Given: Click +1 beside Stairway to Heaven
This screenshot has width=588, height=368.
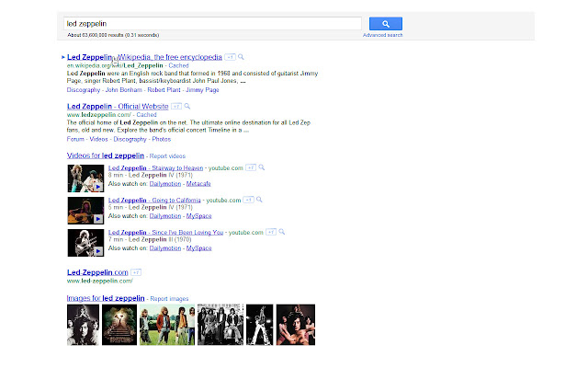Looking at the screenshot, I should 251,167.
